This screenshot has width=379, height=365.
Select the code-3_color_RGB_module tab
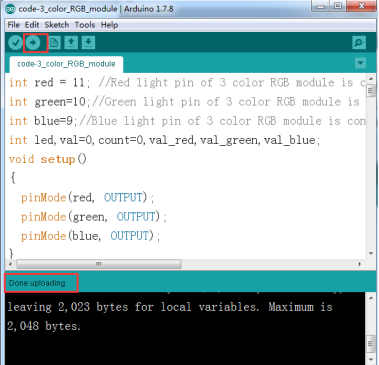(x=66, y=64)
